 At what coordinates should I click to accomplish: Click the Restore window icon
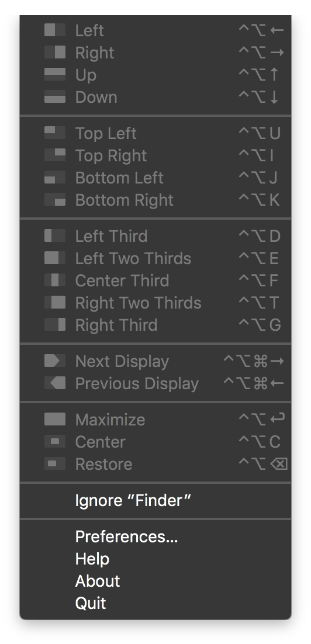pos(54,463)
